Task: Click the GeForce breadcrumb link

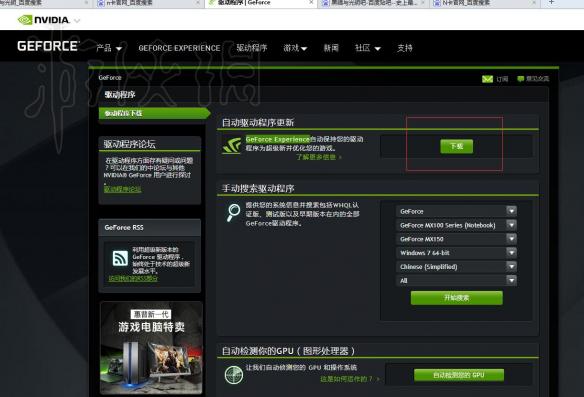Action: click(x=110, y=77)
